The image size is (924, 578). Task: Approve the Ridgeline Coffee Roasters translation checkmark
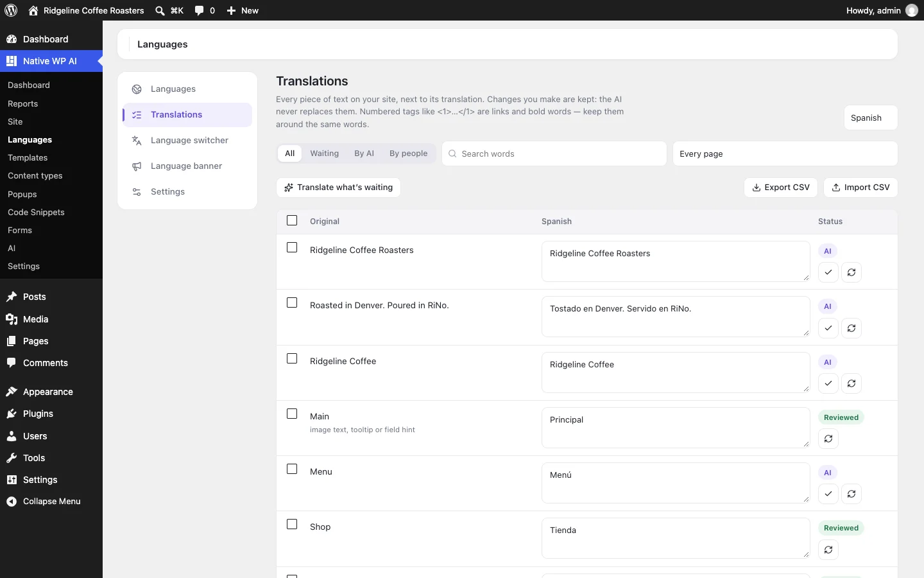pyautogui.click(x=828, y=272)
